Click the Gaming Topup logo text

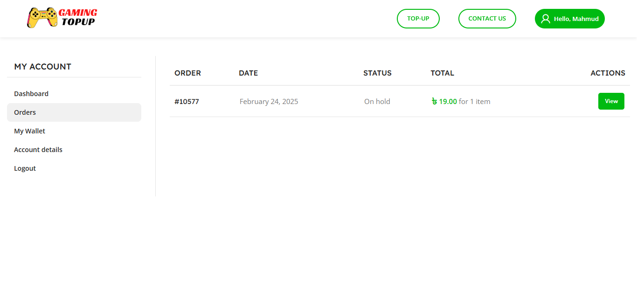[x=78, y=17]
